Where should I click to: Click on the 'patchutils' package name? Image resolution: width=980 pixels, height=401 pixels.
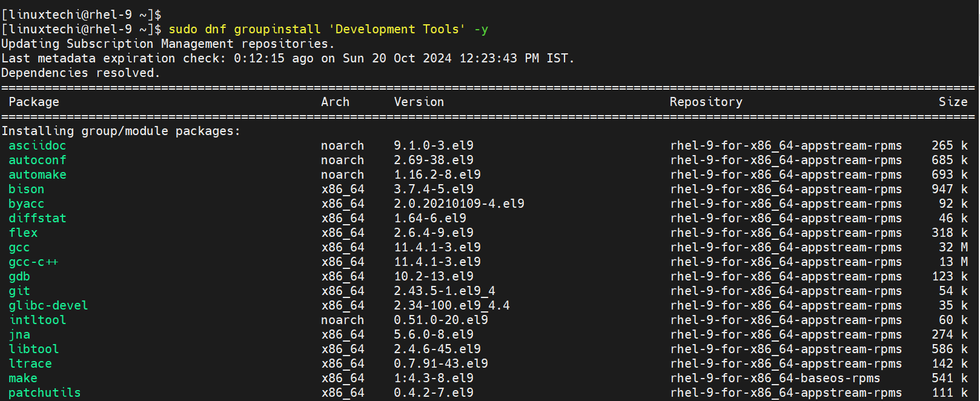[x=44, y=393]
